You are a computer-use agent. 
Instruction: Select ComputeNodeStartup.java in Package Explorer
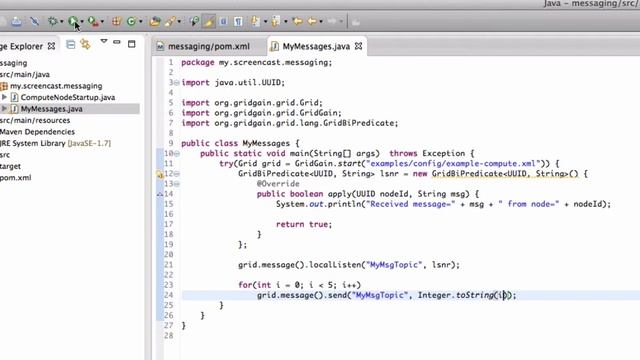click(x=68, y=97)
